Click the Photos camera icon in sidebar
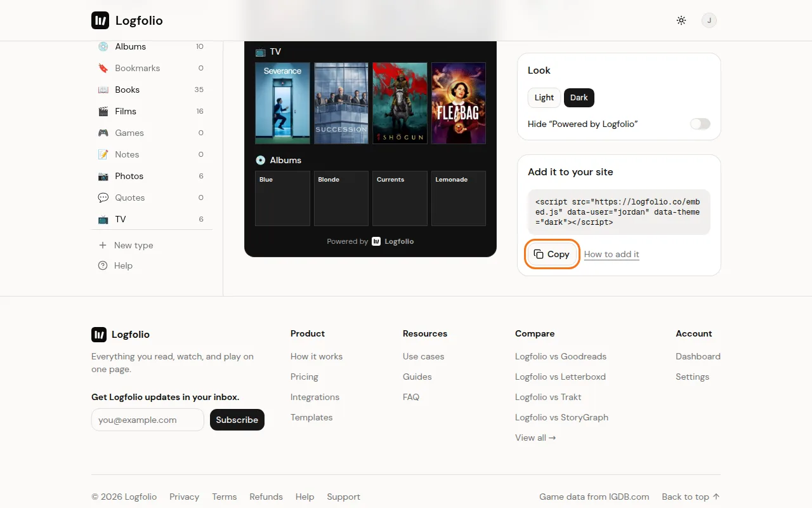This screenshot has height=508, width=812. point(103,176)
